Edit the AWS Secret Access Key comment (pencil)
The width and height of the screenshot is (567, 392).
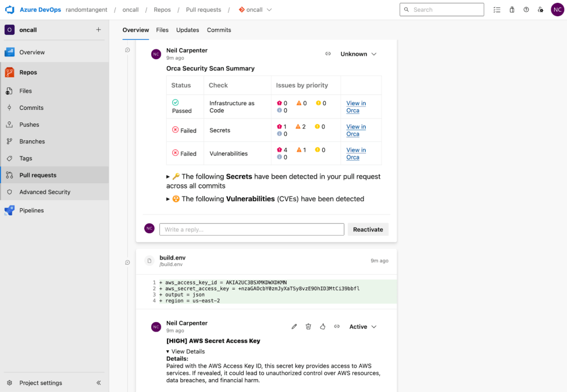294,326
